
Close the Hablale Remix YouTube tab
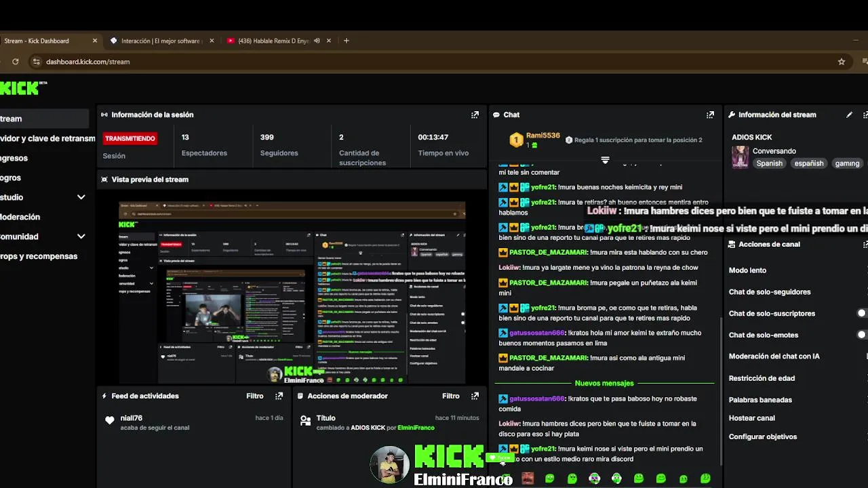coord(329,41)
